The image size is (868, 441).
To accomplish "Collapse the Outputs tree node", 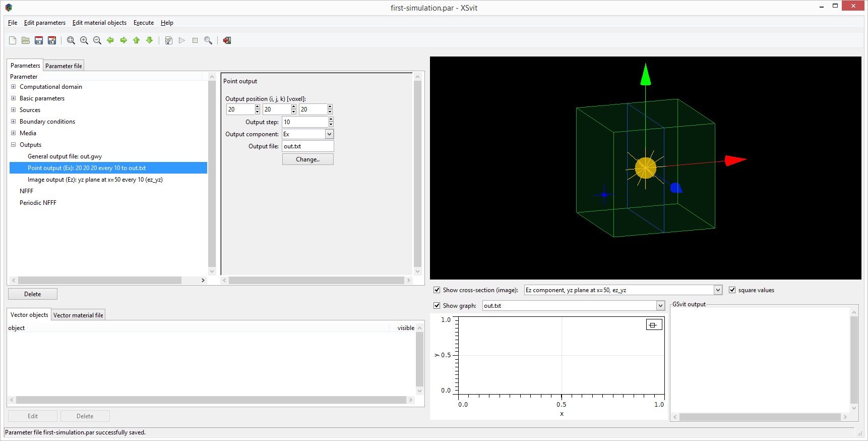I will point(14,145).
